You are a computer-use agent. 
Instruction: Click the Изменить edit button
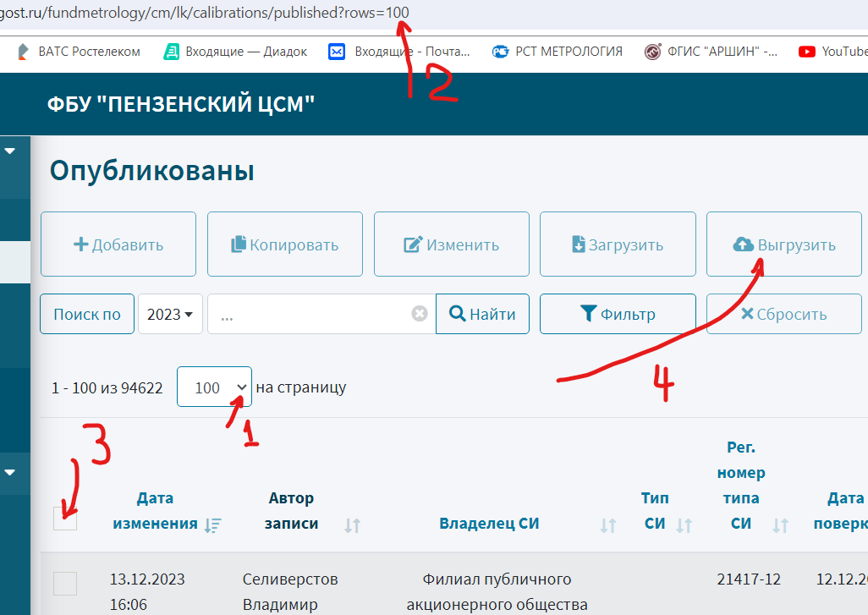(451, 244)
